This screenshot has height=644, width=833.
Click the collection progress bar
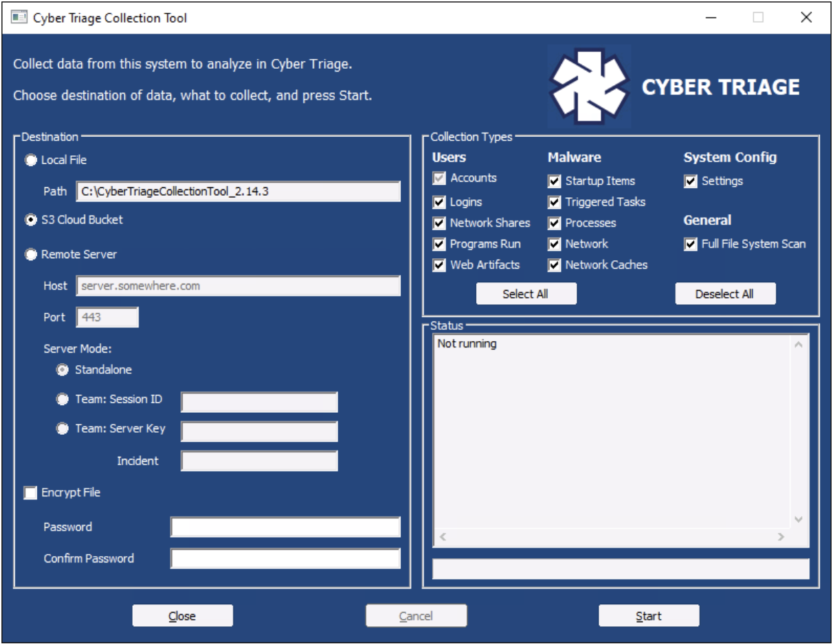coord(621,569)
